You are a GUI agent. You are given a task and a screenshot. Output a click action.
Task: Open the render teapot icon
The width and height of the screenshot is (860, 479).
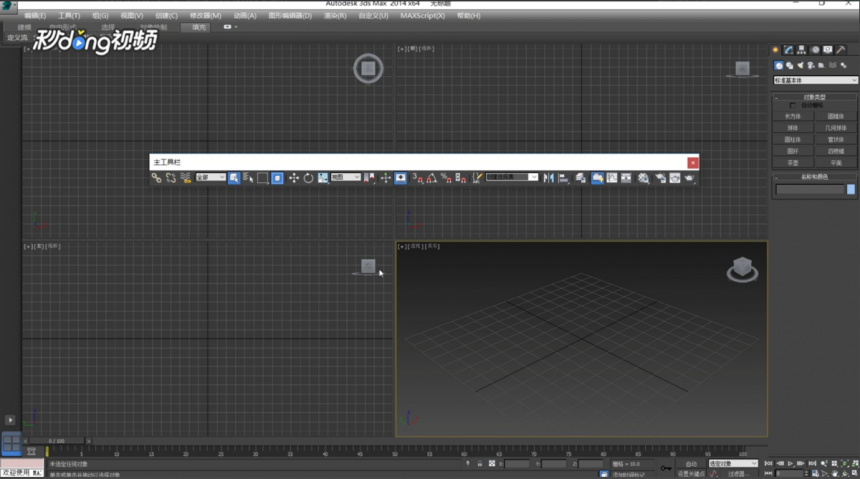tap(689, 178)
